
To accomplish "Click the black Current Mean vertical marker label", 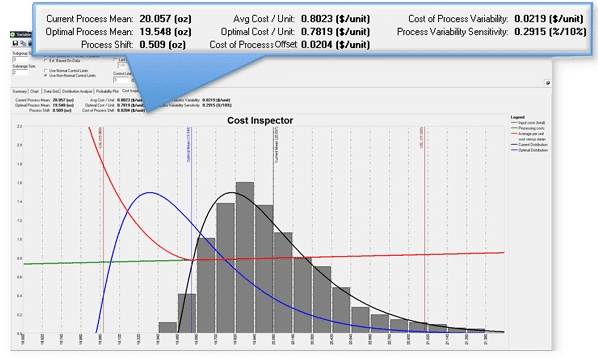I will coord(276,145).
